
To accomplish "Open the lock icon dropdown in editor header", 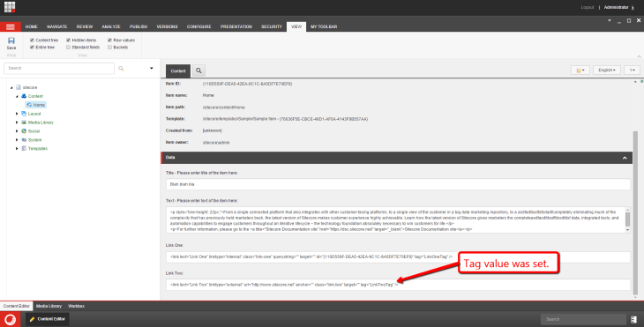I will 580,71.
